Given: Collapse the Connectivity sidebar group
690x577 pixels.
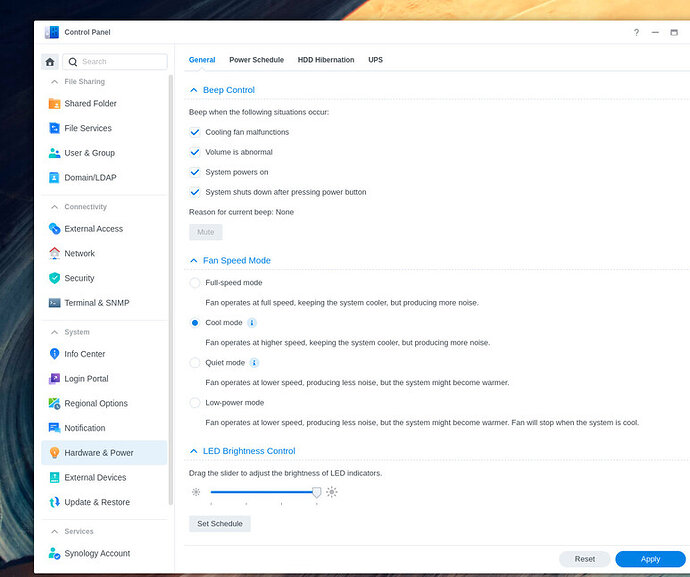Looking at the screenshot, I should [x=54, y=207].
